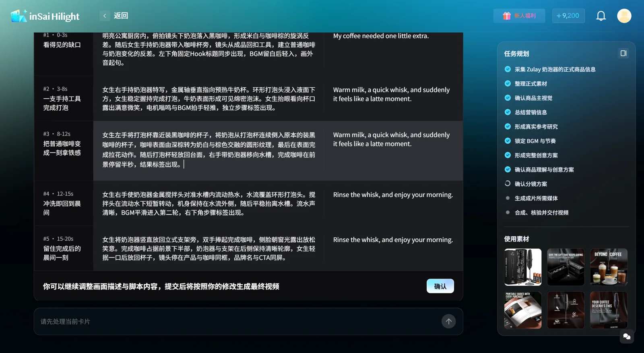
Task: Open the chat bubble support icon
Action: click(x=627, y=336)
